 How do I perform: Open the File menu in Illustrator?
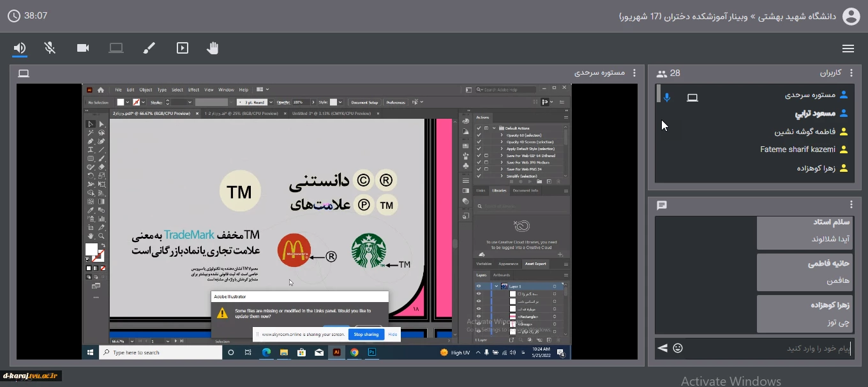pos(119,90)
